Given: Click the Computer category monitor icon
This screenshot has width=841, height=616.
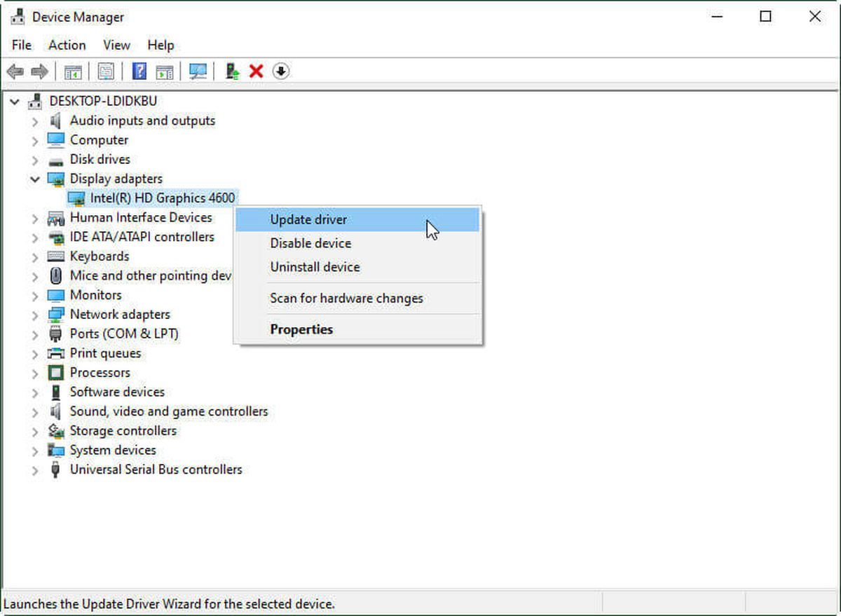Looking at the screenshot, I should click(55, 139).
